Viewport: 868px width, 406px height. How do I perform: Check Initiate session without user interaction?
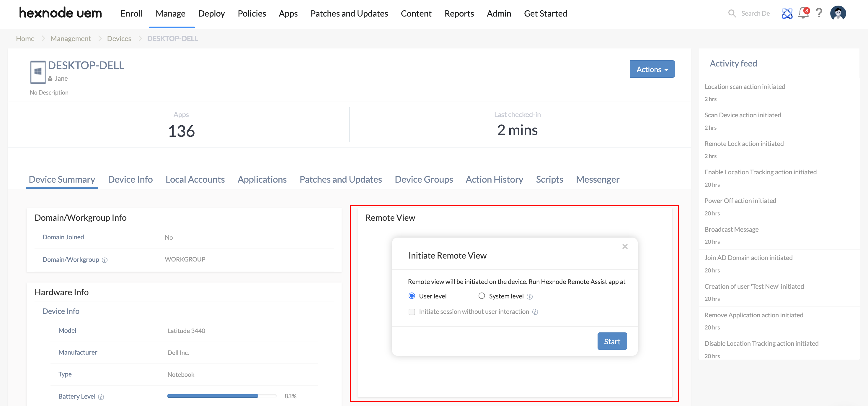point(412,312)
